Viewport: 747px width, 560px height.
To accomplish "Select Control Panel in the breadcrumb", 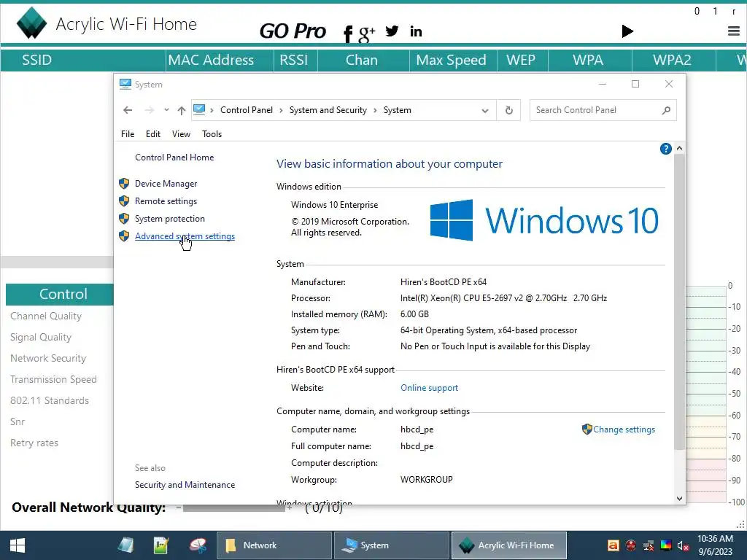I will tap(247, 110).
